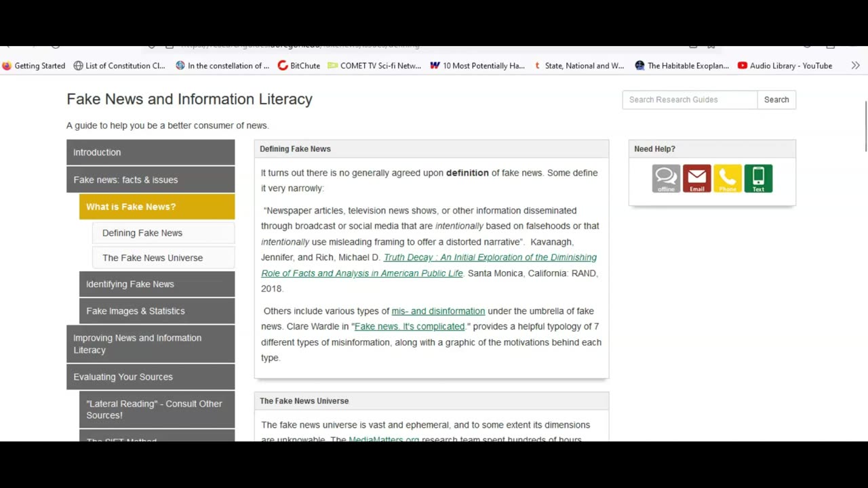Click the red Email help icon

click(697, 179)
